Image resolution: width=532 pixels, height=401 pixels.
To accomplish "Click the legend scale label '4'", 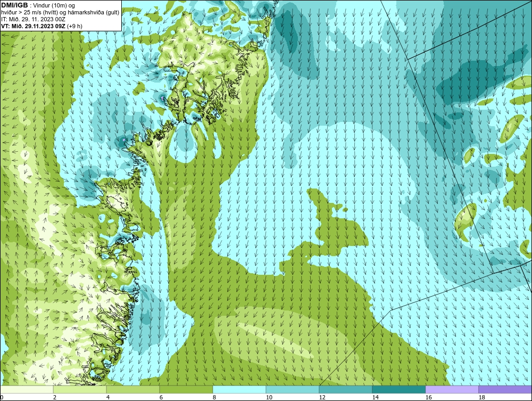I will point(108,397).
